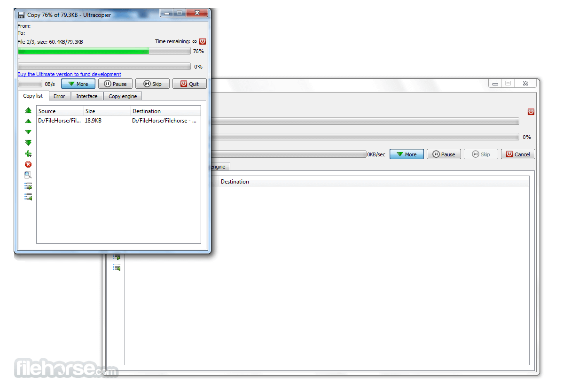Search the copy list with magnifier icon
Screen dimensions: 563x392
coord(28,175)
